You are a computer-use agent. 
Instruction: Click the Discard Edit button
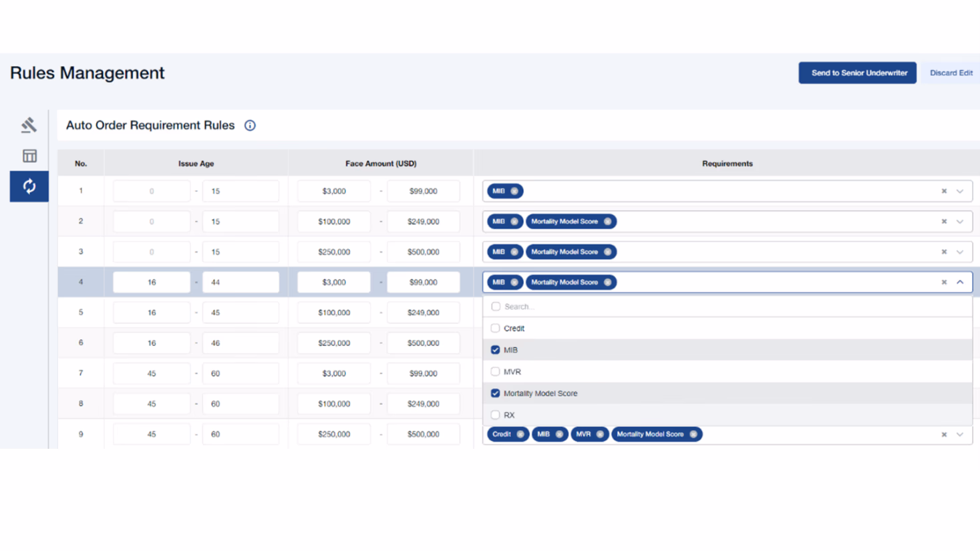[951, 73]
